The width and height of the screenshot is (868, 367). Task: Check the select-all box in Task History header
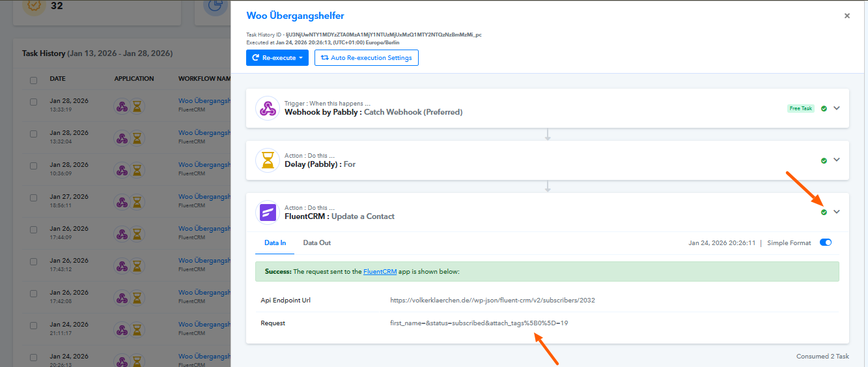click(33, 80)
